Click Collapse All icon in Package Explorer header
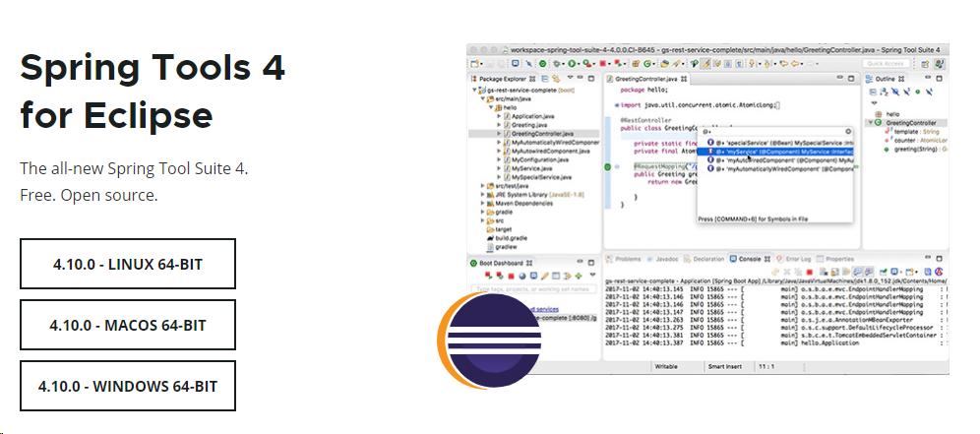Viewport: 980px width, 434px height. [x=545, y=79]
